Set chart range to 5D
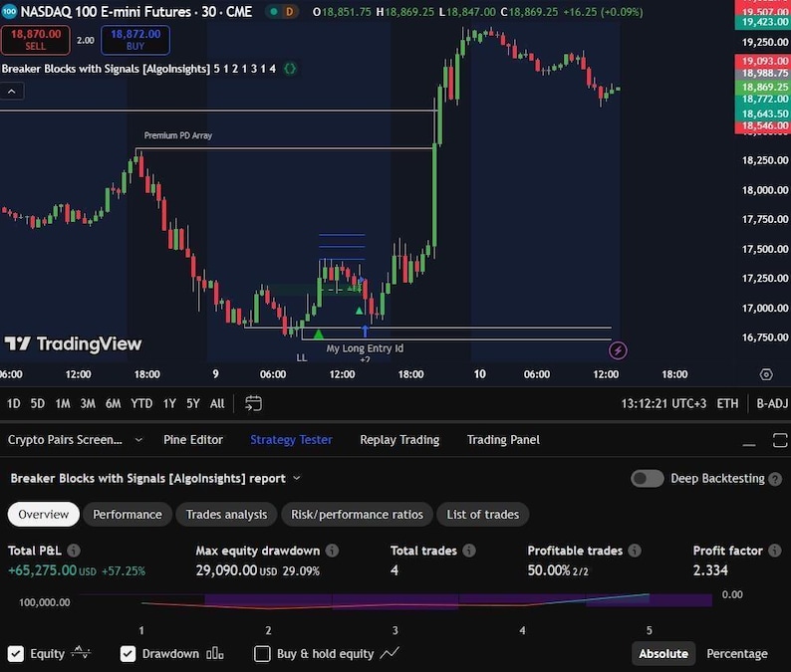This screenshot has width=791, height=672. tap(37, 403)
